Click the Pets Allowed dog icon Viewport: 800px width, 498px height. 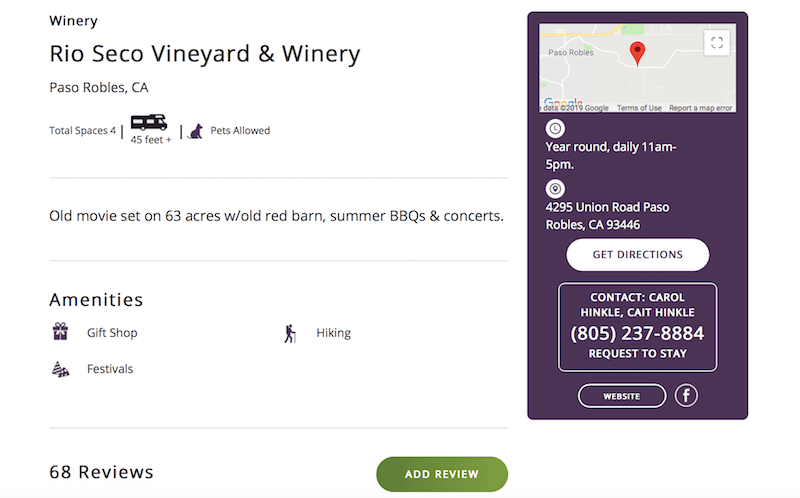pos(196,132)
